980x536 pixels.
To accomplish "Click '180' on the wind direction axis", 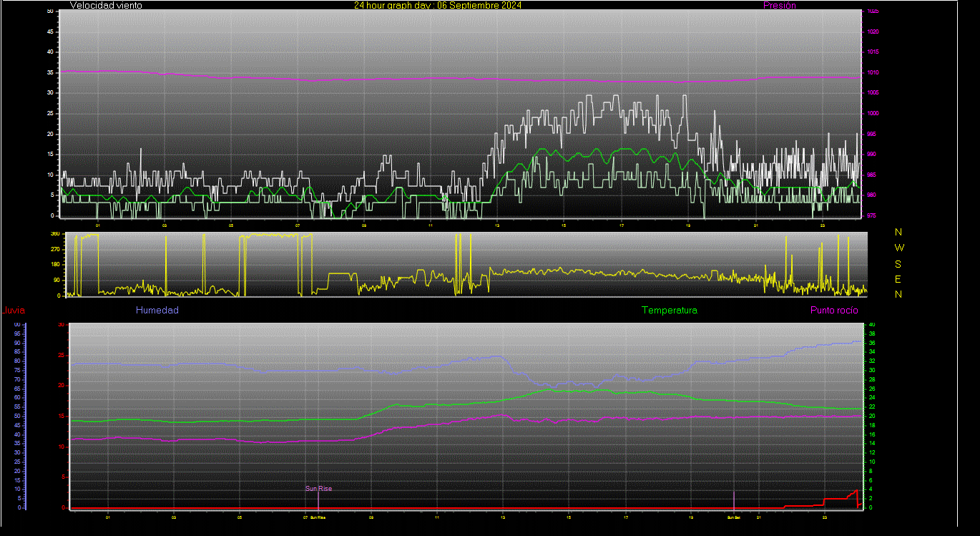I will coord(56,265).
